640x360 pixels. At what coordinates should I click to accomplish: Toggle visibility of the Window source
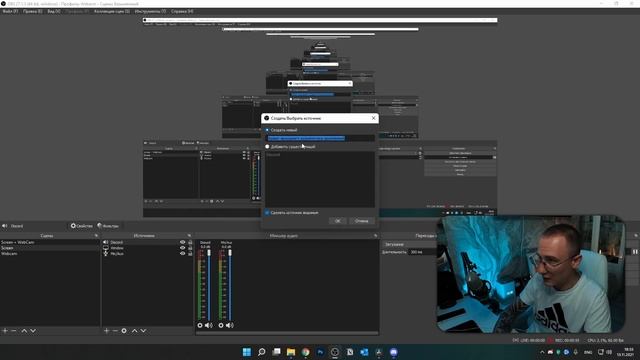[182, 248]
